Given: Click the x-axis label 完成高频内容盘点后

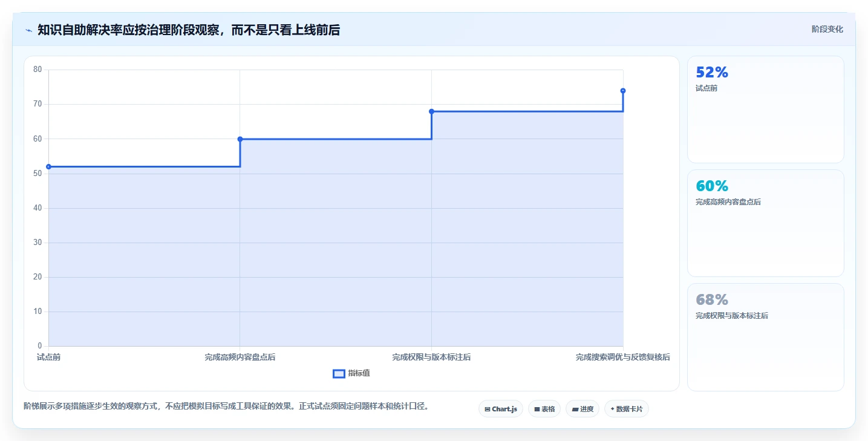Looking at the screenshot, I should (240, 358).
